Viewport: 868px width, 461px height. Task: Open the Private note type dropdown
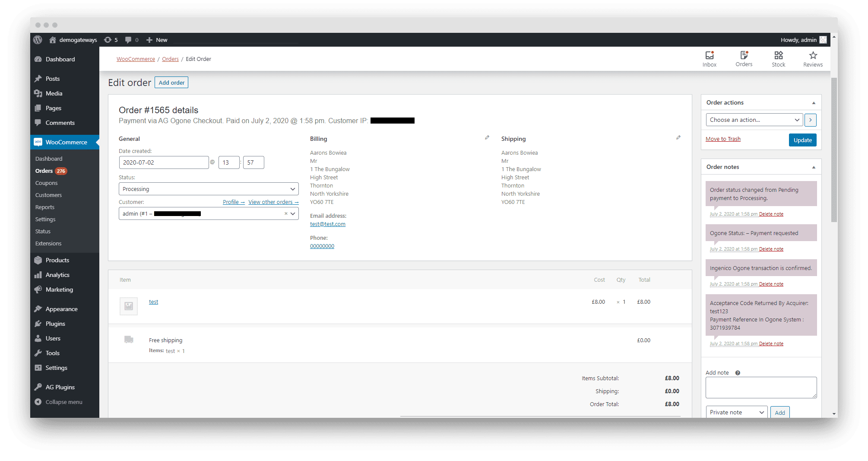coord(737,412)
